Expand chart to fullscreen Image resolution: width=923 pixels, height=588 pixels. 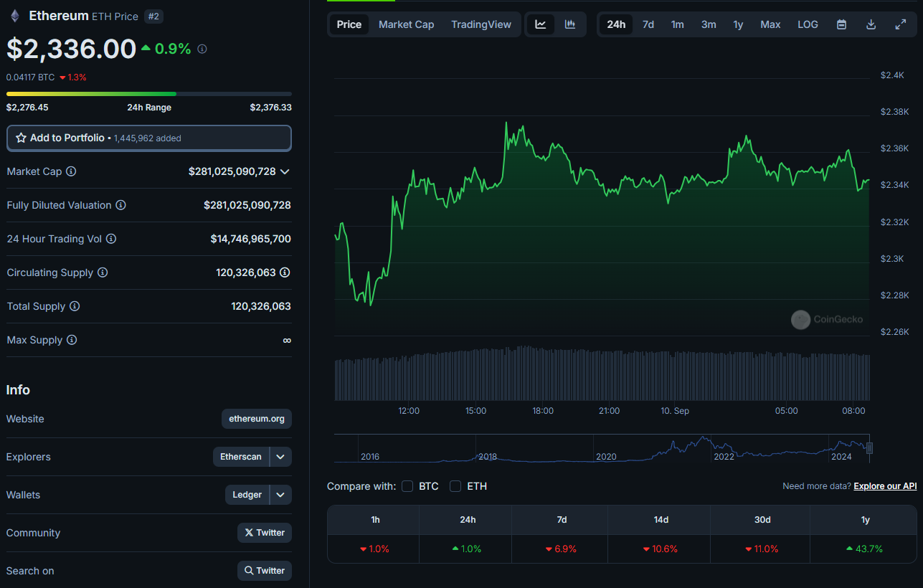[901, 24]
